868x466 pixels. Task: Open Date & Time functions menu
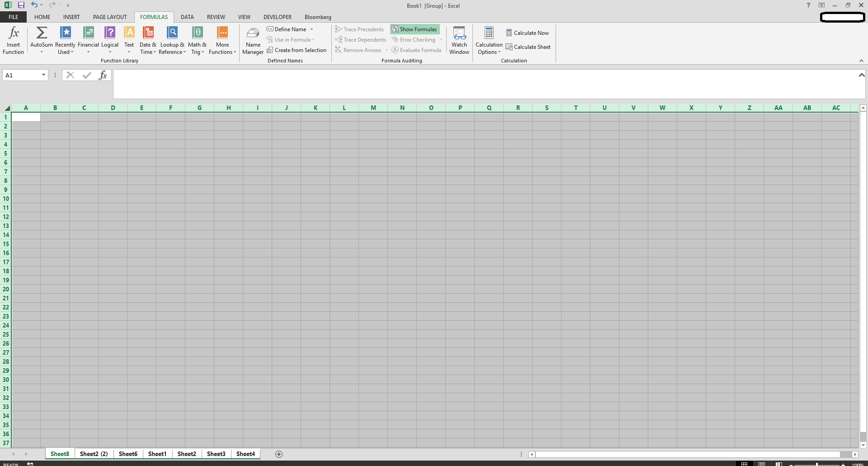pyautogui.click(x=148, y=40)
